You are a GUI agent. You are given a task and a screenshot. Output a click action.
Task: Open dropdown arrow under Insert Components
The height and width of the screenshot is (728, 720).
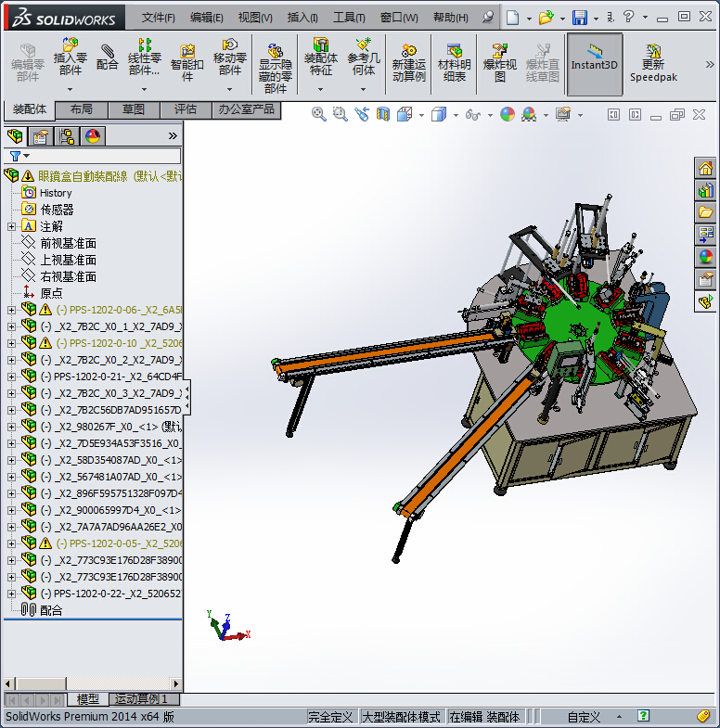(71, 89)
